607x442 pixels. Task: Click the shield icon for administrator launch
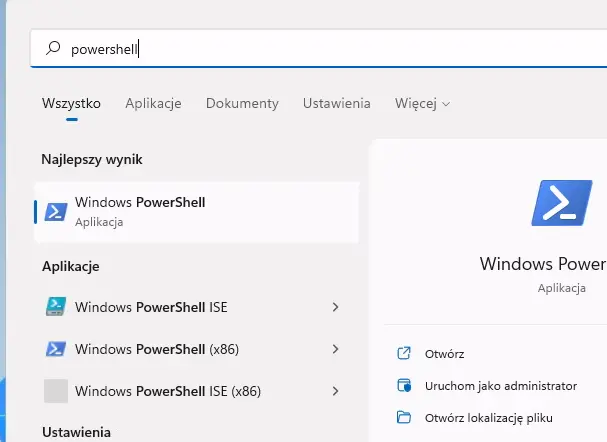[x=404, y=386]
